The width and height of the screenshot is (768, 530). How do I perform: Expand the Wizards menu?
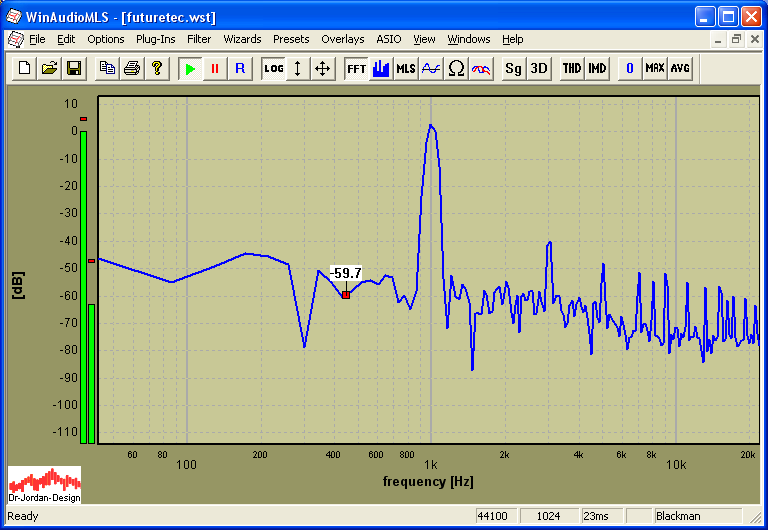242,39
